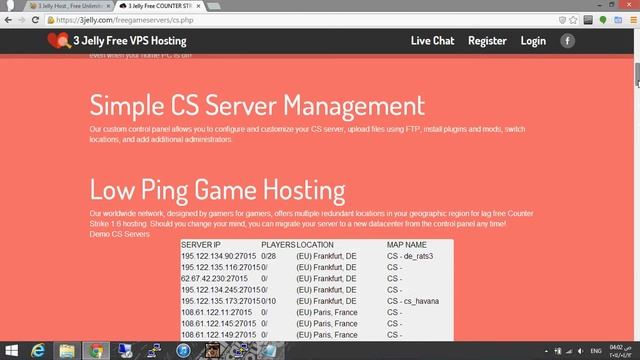Image resolution: width=640 pixels, height=360 pixels.
Task: Click the MAP NAME column header
Action: 407,245
